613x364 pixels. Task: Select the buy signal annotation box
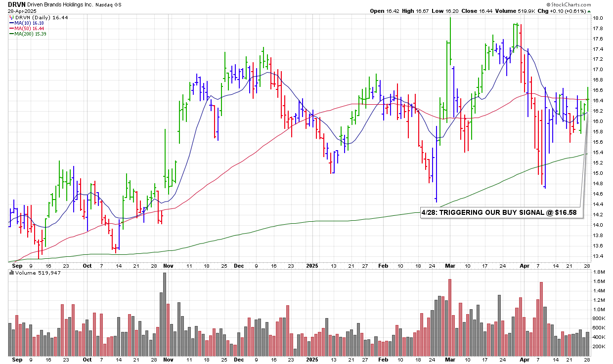point(501,213)
